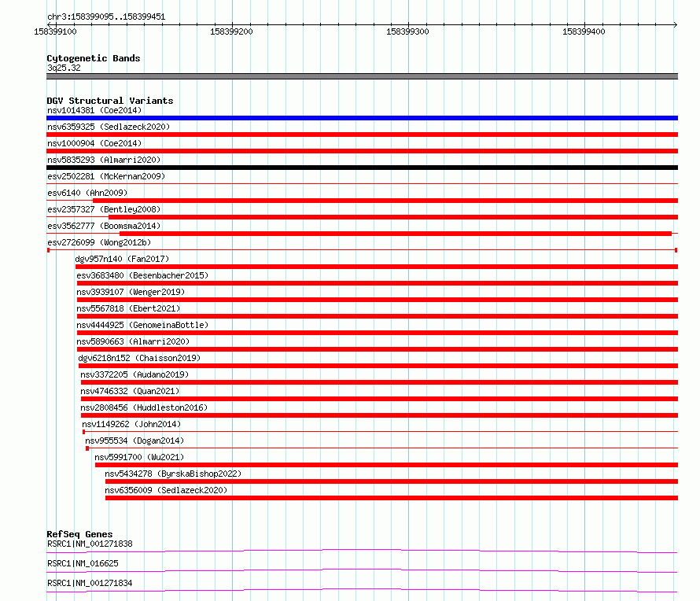Click the Cytogenetic Bands track title

[x=94, y=58]
